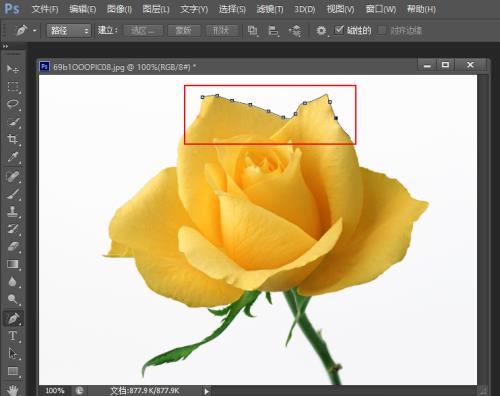Open path operations icon in options bar
500x396 pixels.
[x=253, y=31]
